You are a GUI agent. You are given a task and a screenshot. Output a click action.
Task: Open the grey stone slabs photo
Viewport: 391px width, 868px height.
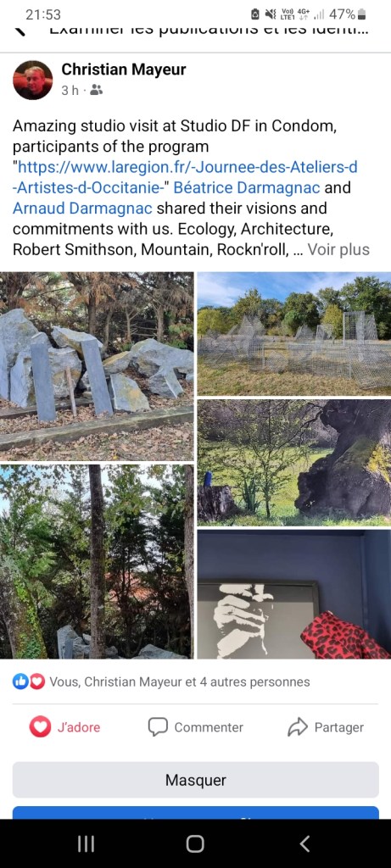tap(97, 366)
